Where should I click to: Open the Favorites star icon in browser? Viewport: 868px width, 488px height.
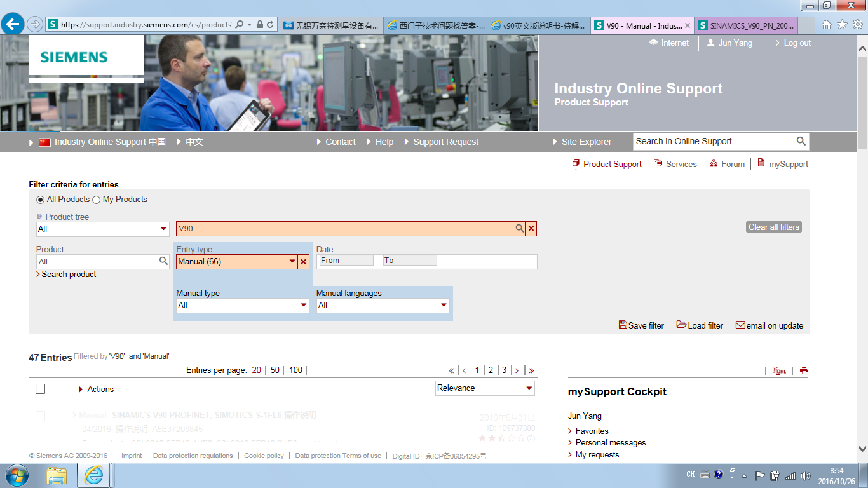[x=842, y=25]
